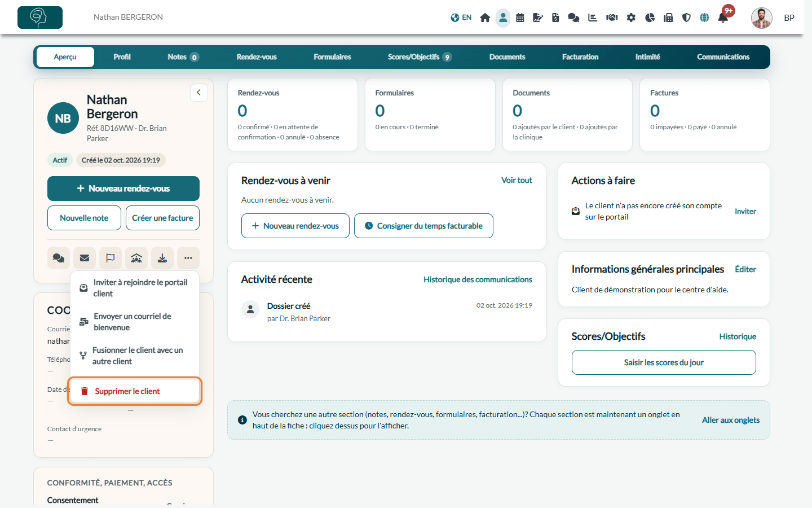Switch language via EN globe selector
This screenshot has height=508, width=812.
[x=461, y=17]
